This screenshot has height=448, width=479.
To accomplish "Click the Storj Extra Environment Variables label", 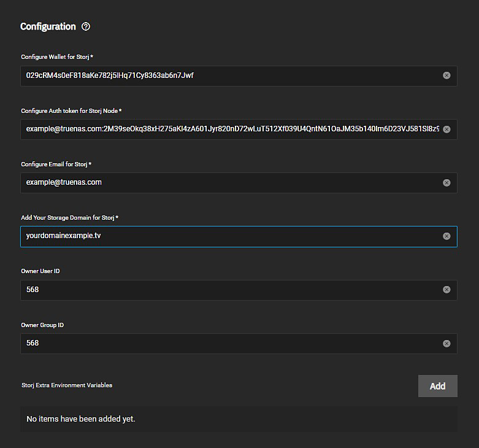I will [66, 385].
